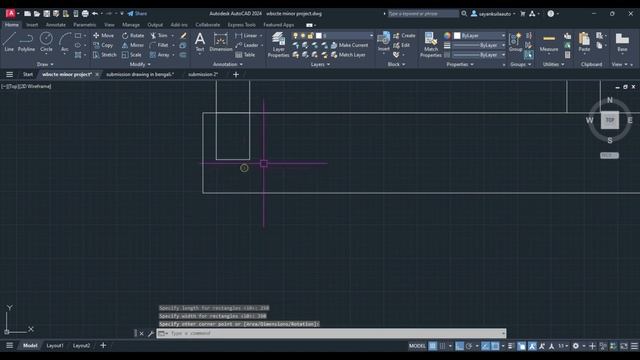Select the Arc tool
The height and width of the screenshot is (360, 640).
(x=64, y=42)
